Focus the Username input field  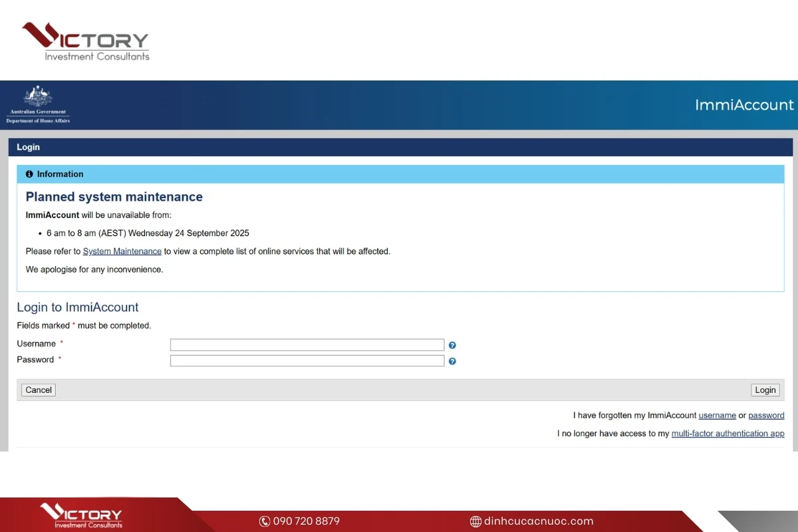(x=307, y=344)
